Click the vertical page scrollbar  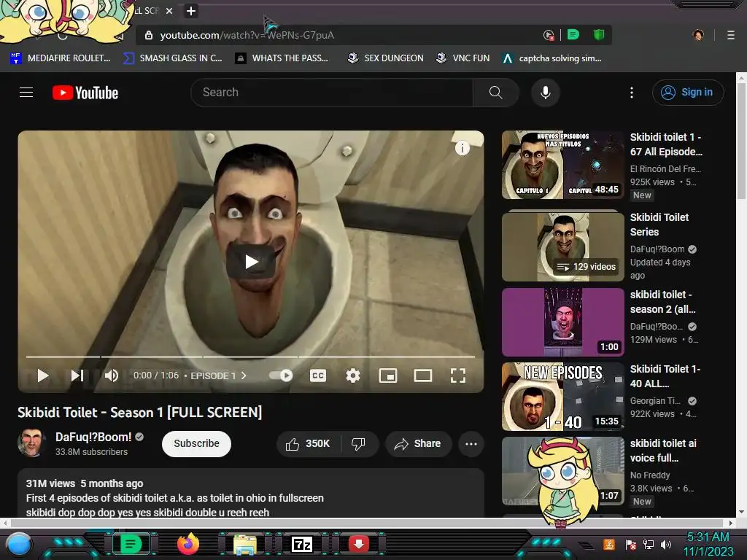[741, 141]
